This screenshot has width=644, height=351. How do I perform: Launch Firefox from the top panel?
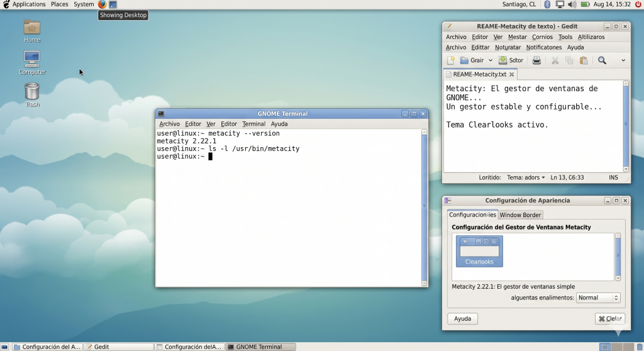(103, 4)
